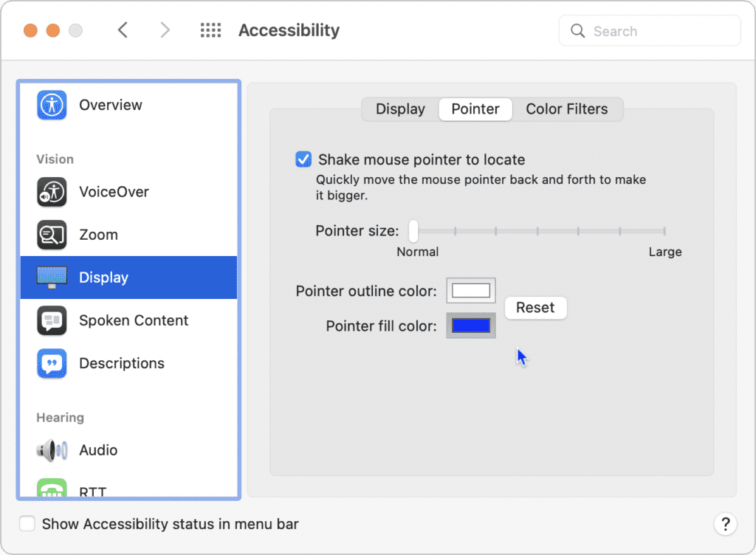Click the Display sidebar icon
Screen dimensions: 756x555
[x=51, y=277]
